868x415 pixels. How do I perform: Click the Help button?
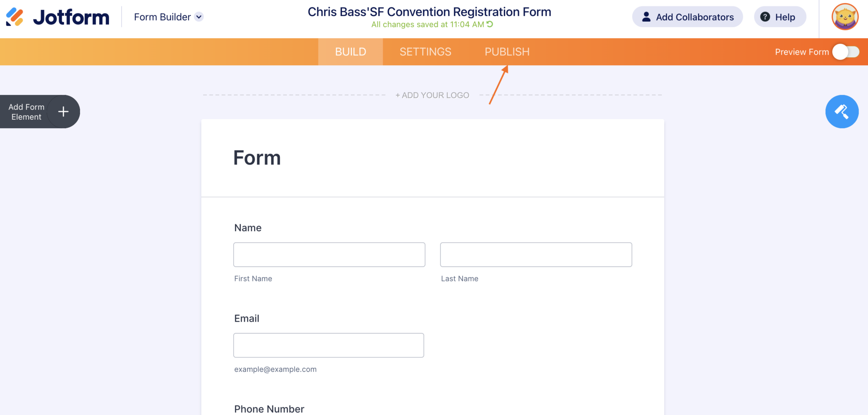pos(780,17)
